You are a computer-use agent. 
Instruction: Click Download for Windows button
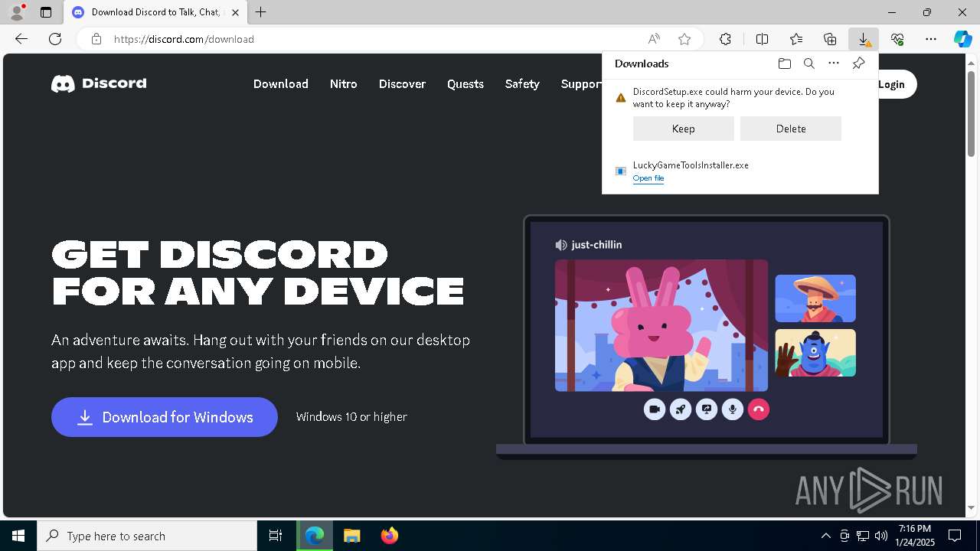(165, 417)
